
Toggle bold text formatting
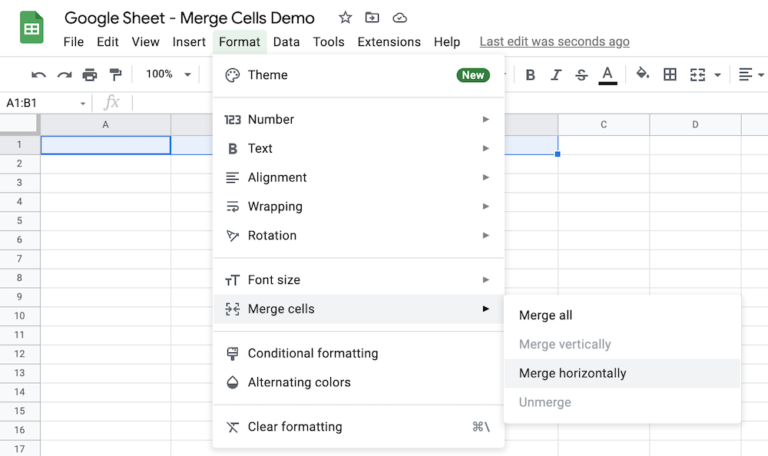(530, 75)
